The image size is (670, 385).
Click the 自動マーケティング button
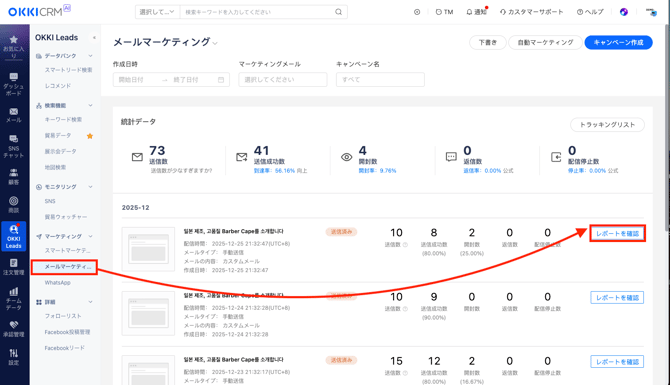tap(545, 42)
